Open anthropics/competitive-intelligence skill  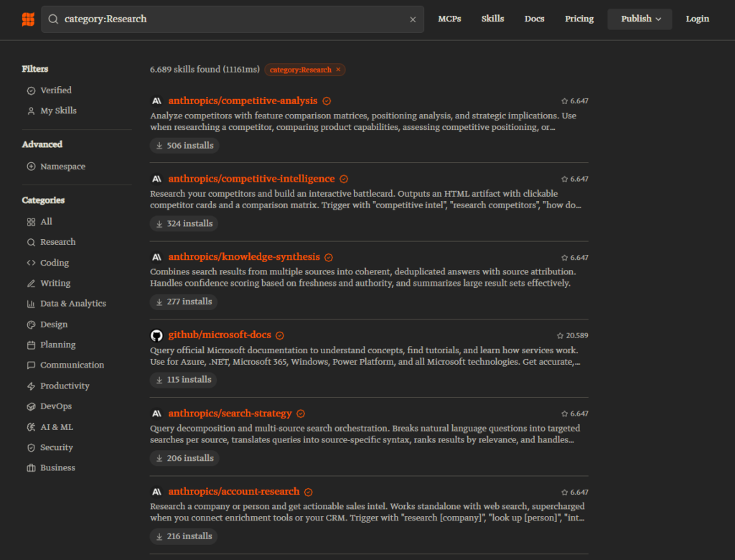pos(251,179)
